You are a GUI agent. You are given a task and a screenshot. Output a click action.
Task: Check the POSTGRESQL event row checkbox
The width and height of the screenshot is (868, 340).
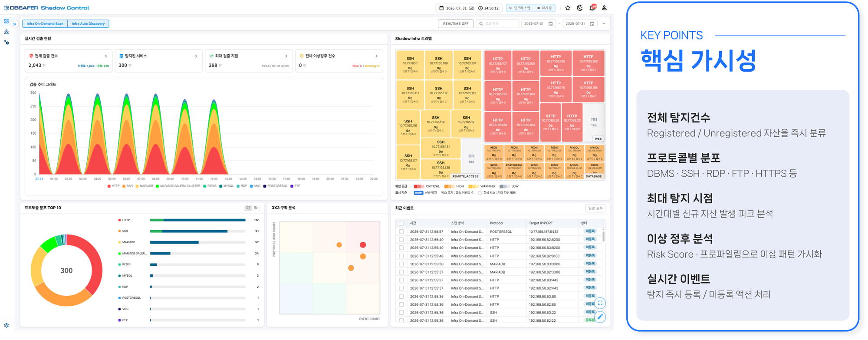pyautogui.click(x=401, y=231)
